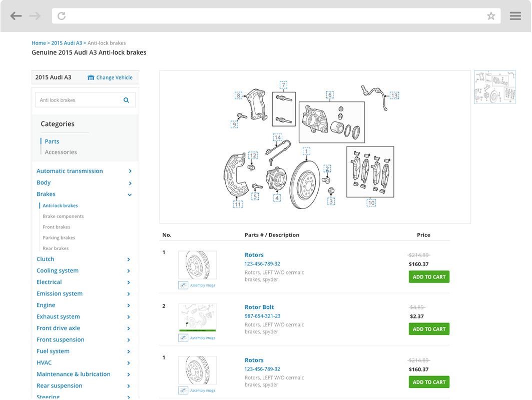This screenshot has height=400, width=532.
Task: Bookmark page with the star icon
Action: click(491, 16)
